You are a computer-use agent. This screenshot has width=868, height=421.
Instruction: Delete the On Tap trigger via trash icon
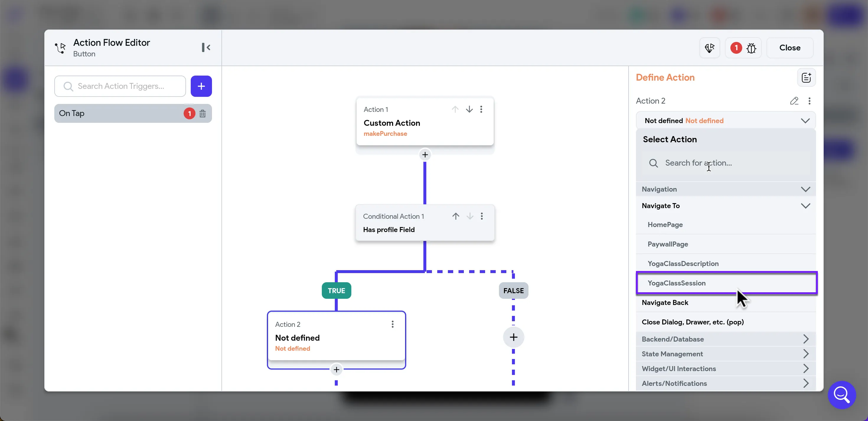coord(203,114)
